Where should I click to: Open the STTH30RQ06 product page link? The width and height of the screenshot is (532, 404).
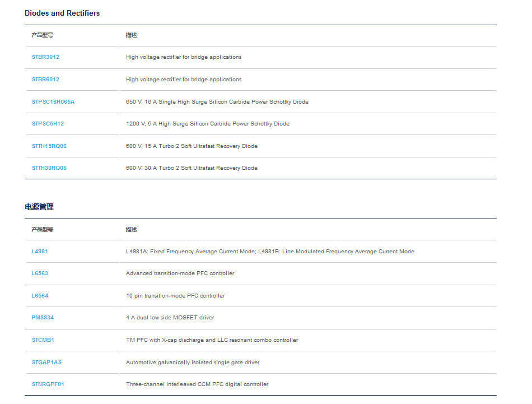tap(49, 168)
